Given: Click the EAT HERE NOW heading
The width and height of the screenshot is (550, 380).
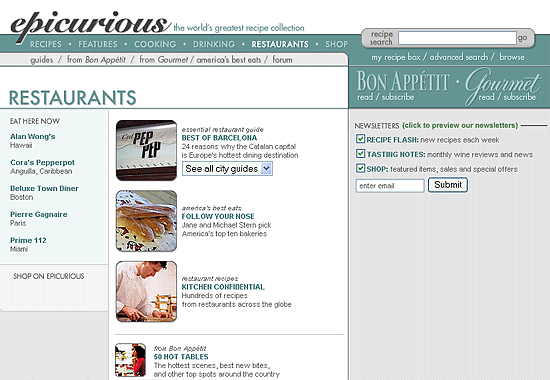Looking at the screenshot, I should pos(35,121).
